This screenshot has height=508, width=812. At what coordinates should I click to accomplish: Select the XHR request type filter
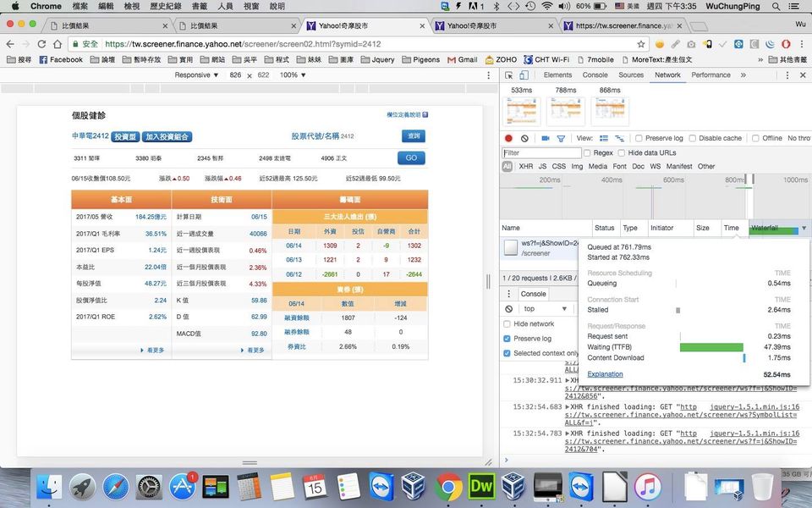click(x=525, y=167)
